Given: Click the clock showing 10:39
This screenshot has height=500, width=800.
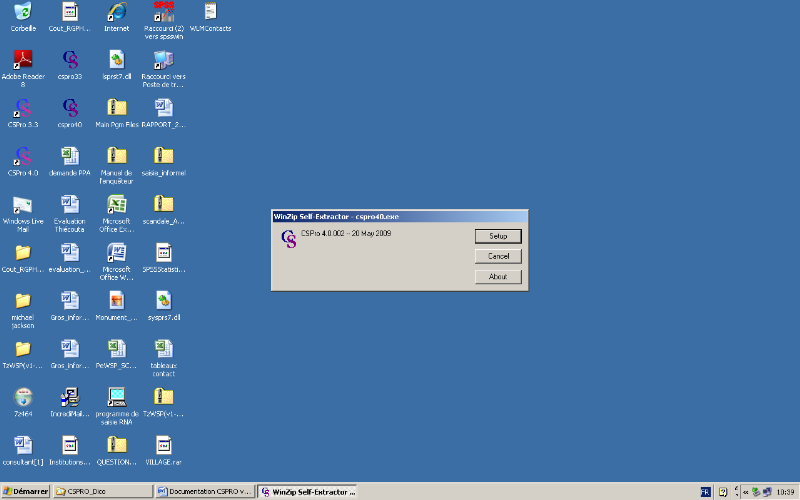Looking at the screenshot, I should pos(785,492).
